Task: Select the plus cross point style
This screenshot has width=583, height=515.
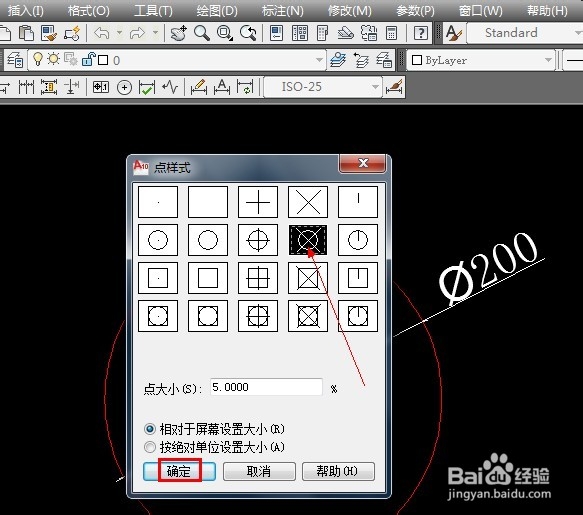Action: tap(258, 202)
